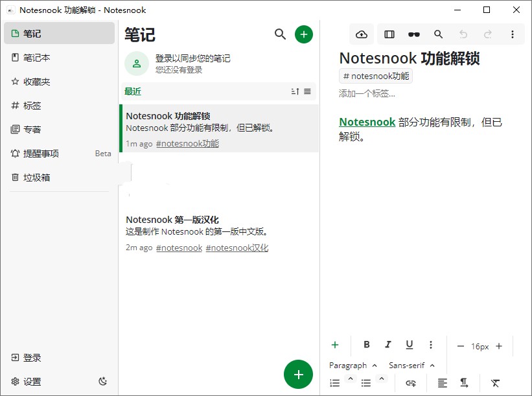Screen dimensions: 532x396
Task: Click text alignment icon
Action: (x=442, y=383)
